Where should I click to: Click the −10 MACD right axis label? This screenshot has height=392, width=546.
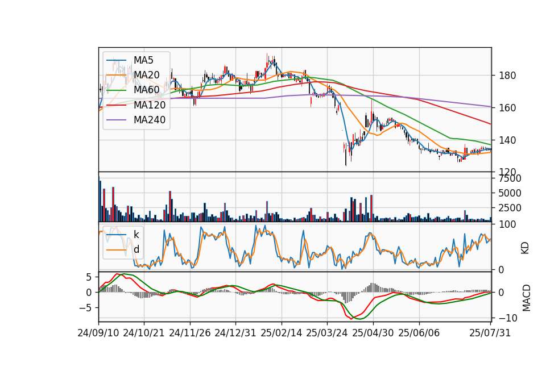point(508,318)
